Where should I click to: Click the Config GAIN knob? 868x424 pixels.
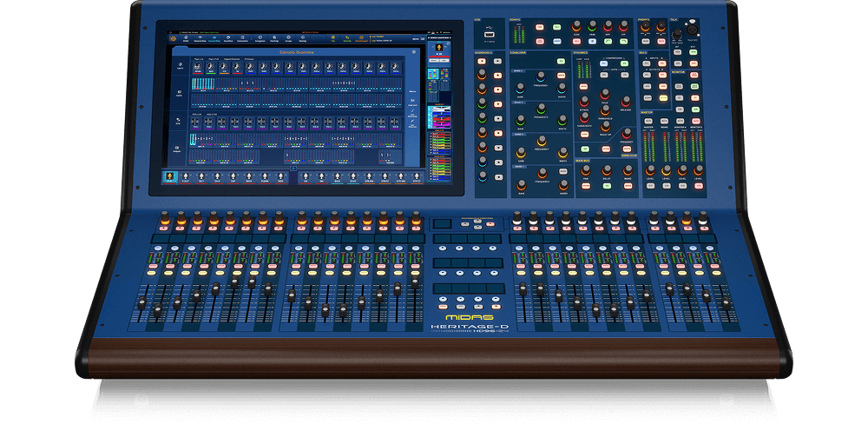click(x=576, y=25)
